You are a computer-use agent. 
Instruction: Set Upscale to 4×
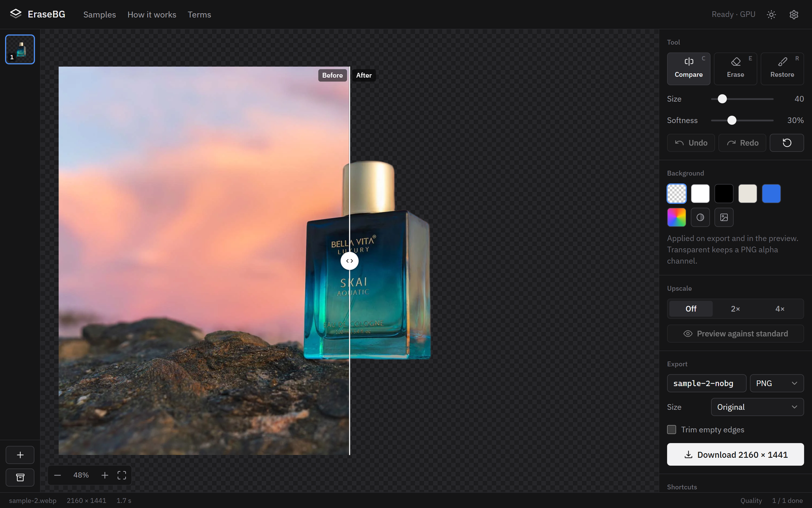click(x=780, y=309)
